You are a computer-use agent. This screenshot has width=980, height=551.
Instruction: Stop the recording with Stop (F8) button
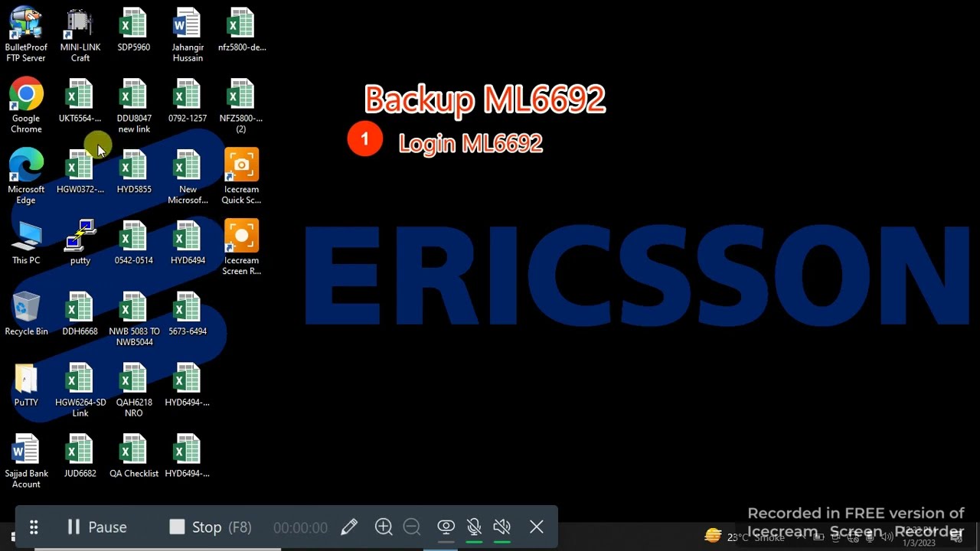[x=211, y=527]
